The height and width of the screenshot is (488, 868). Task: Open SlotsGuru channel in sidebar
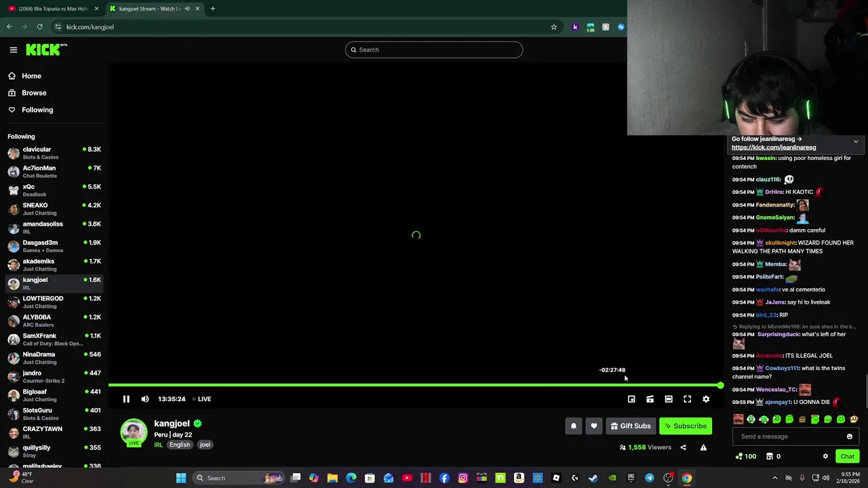coord(54,414)
